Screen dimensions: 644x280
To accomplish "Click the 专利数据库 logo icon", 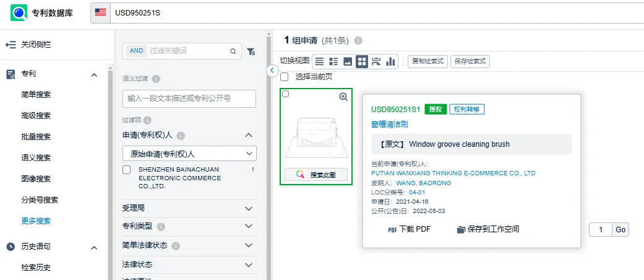I will tap(19, 13).
